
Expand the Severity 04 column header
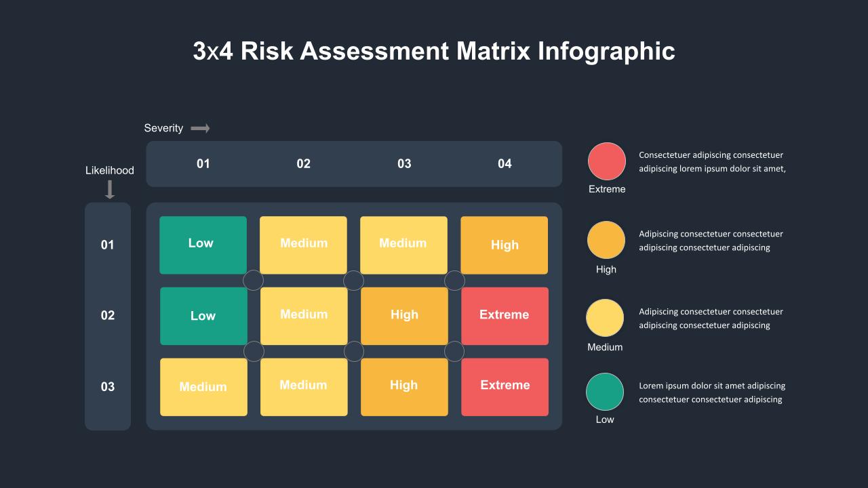tap(505, 163)
